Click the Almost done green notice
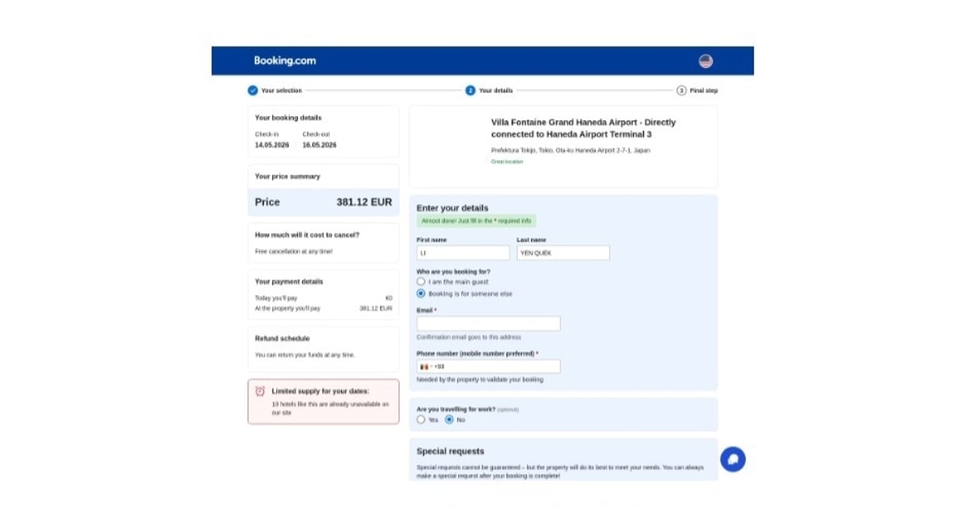Screen dimensions: 980x506 click(x=476, y=221)
